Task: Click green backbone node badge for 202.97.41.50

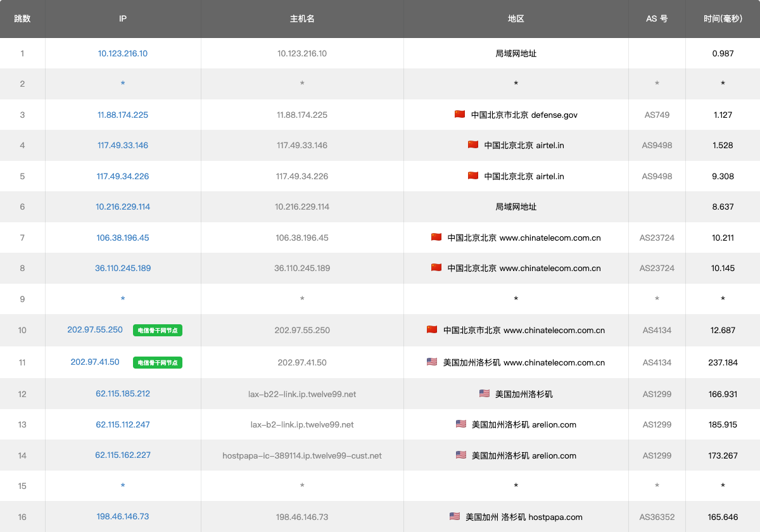Action: pyautogui.click(x=158, y=362)
